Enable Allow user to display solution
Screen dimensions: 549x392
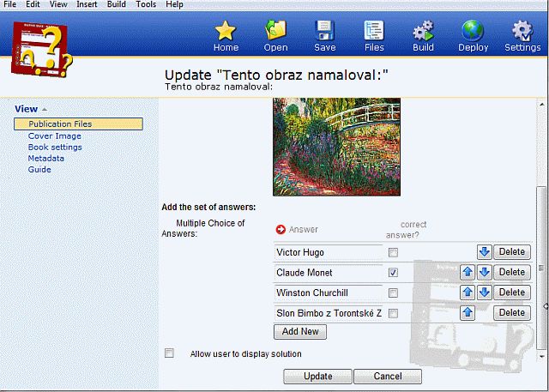(169, 353)
